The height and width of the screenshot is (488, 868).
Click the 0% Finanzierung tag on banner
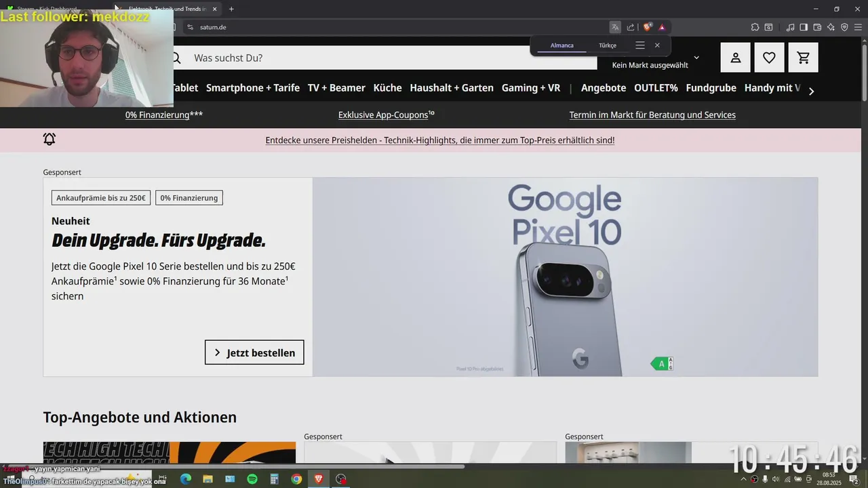click(189, 198)
